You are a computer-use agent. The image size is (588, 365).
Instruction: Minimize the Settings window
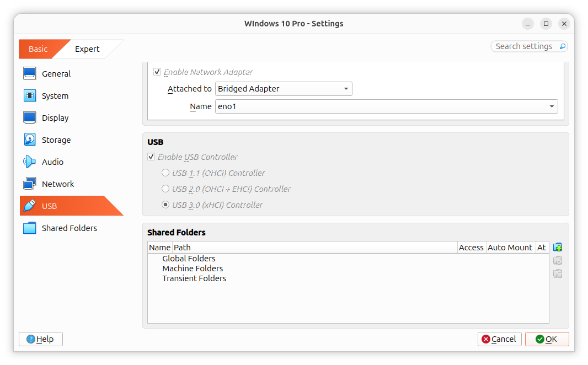[x=528, y=24]
